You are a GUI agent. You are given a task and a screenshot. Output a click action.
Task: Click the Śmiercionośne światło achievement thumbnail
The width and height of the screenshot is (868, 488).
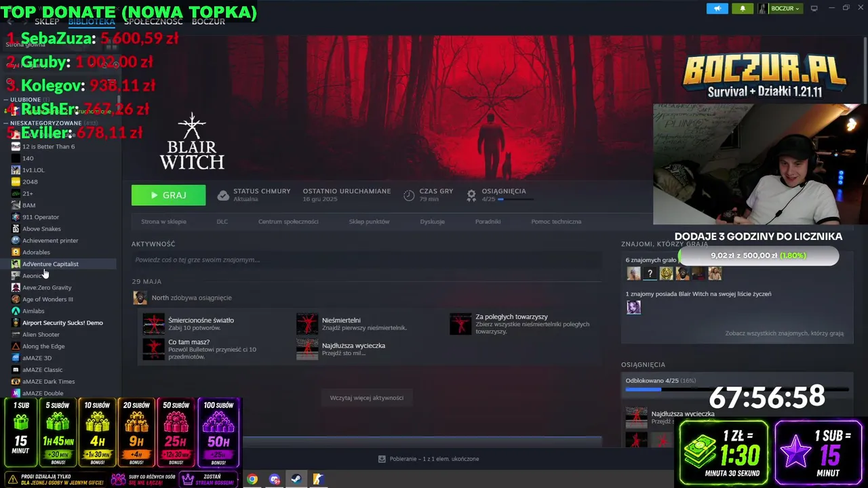[x=154, y=324]
